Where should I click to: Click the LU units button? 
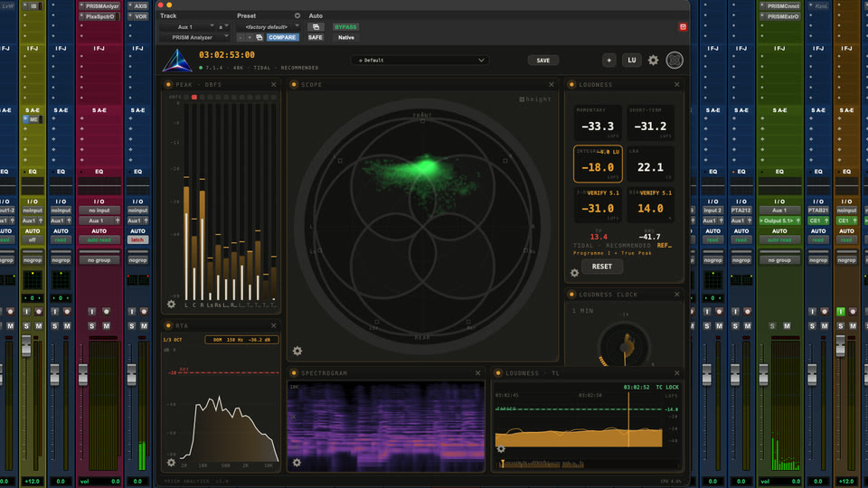(632, 61)
